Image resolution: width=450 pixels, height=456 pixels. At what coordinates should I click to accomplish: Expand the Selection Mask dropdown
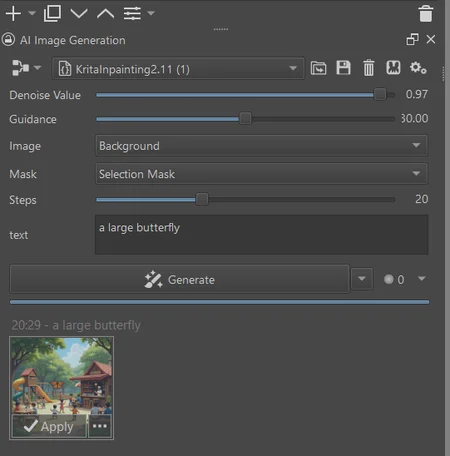pos(261,174)
